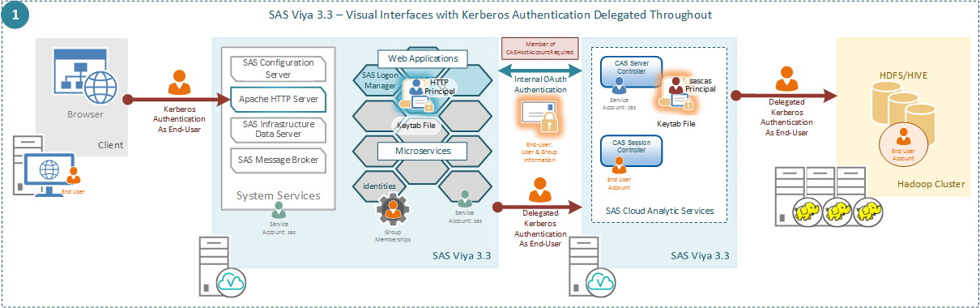
Task: Click the SAS Message Broker box
Action: (278, 160)
